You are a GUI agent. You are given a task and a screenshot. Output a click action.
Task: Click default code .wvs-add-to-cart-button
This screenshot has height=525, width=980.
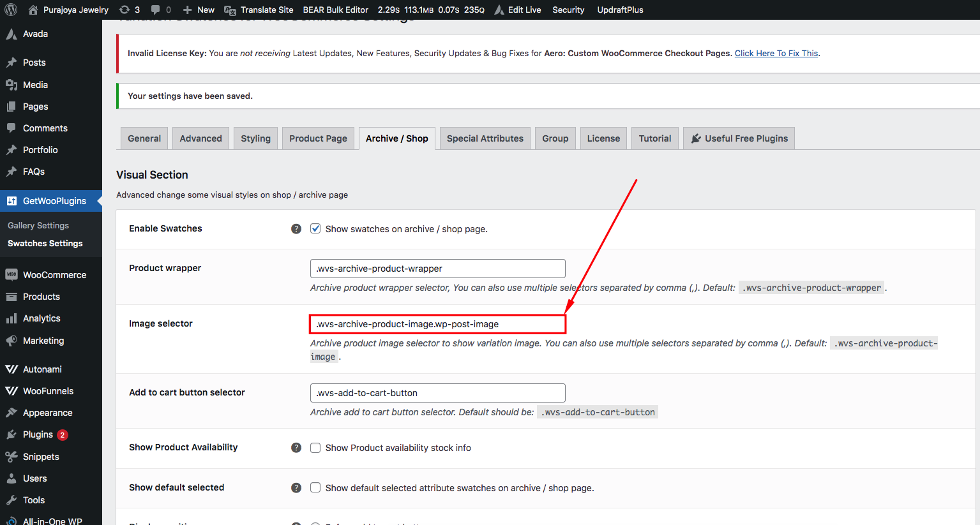tap(598, 412)
